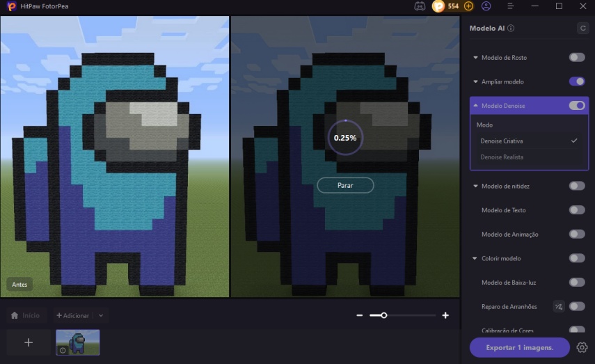Turn on Modelo de Baixa-luz switch
Screen dimensions: 595x364
577,282
